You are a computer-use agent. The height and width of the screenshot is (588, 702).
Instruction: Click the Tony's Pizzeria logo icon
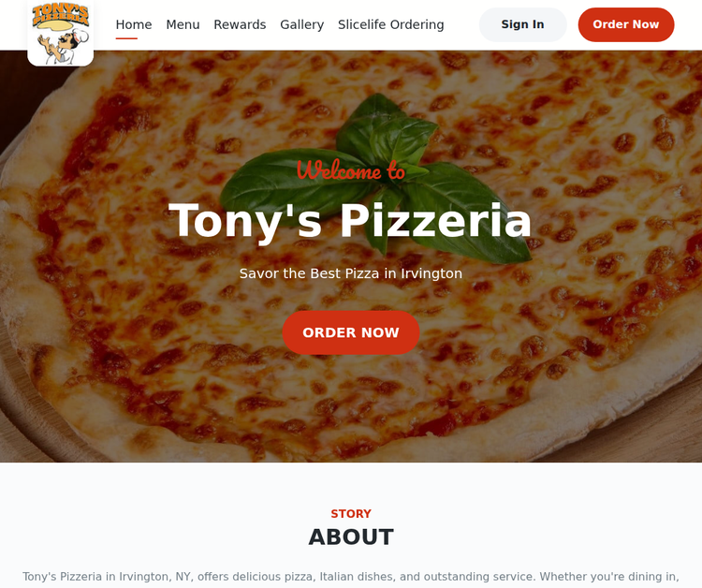(x=61, y=33)
